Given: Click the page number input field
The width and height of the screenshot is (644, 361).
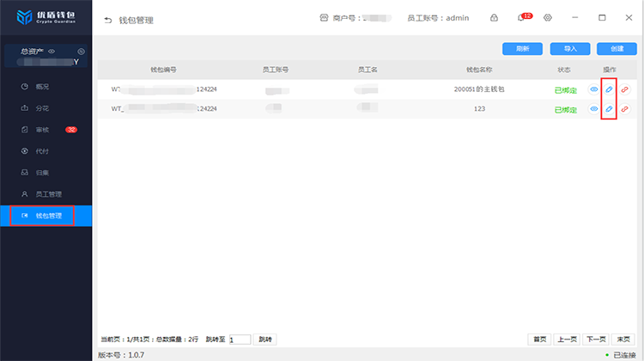Looking at the screenshot, I should [x=240, y=340].
